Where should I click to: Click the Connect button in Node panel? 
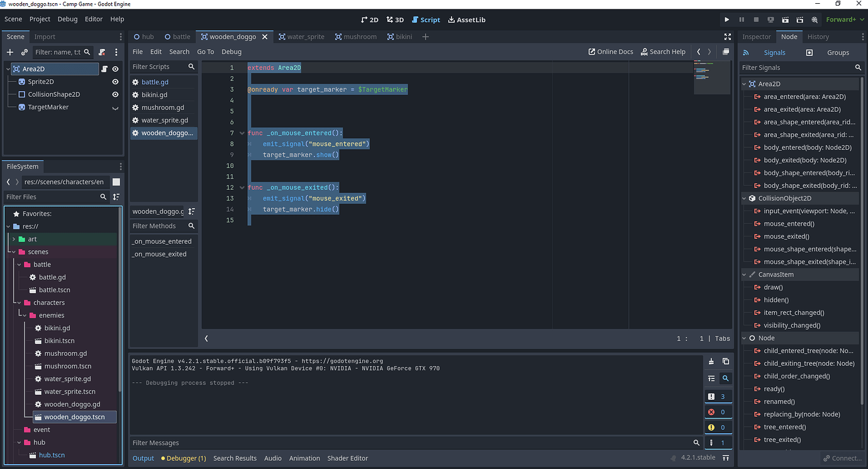click(843, 458)
